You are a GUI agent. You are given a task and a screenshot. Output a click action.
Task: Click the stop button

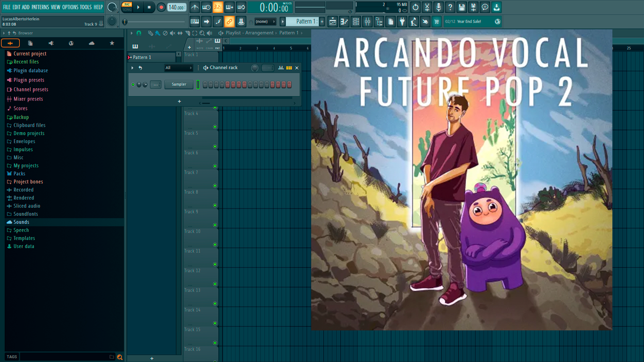pos(149,7)
